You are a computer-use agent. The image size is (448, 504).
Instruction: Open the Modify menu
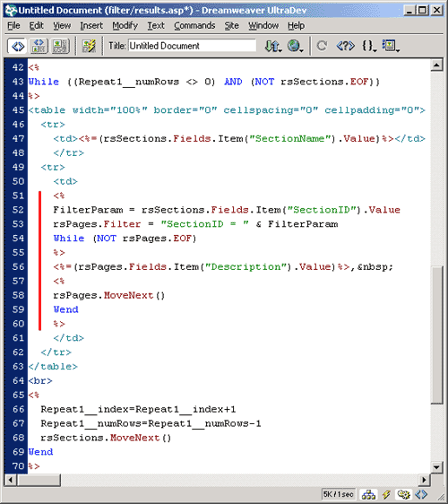[125, 26]
